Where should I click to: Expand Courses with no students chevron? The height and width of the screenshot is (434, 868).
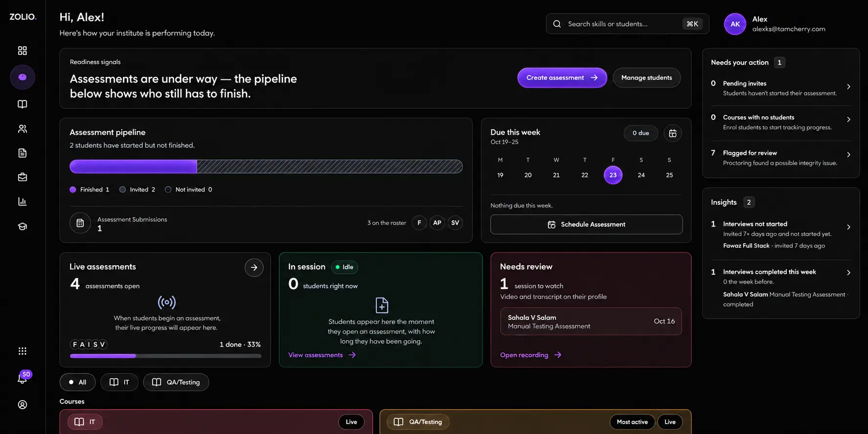(848, 119)
